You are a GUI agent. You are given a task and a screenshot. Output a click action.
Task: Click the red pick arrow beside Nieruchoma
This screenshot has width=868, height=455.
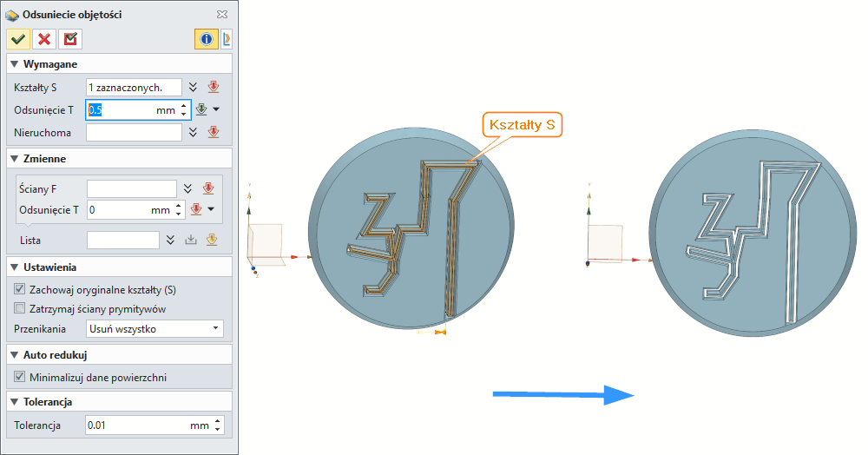coord(214,132)
